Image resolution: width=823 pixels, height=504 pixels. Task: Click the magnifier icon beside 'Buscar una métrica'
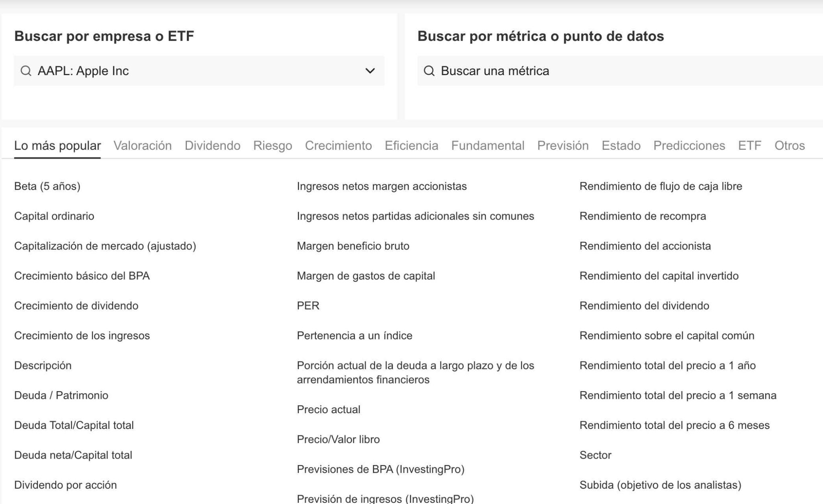point(430,71)
